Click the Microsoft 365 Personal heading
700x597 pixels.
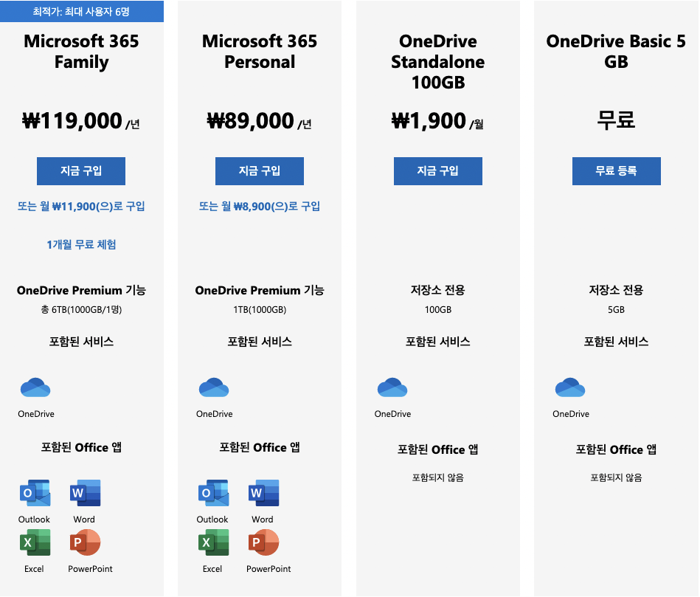[x=260, y=52]
